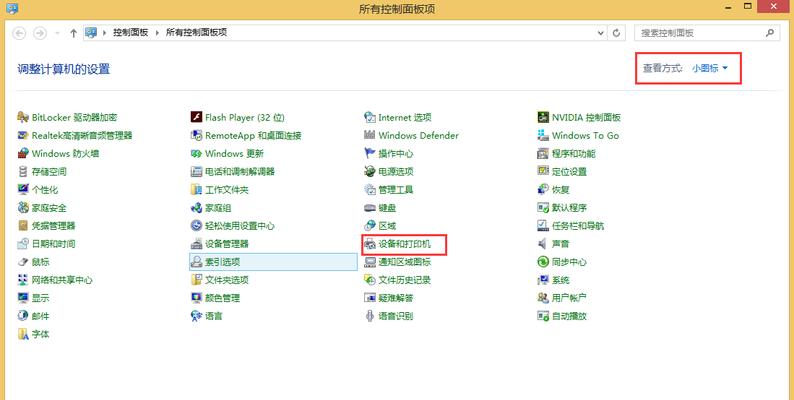Go forward with the forward arrow
The image size is (794, 400).
(39, 33)
